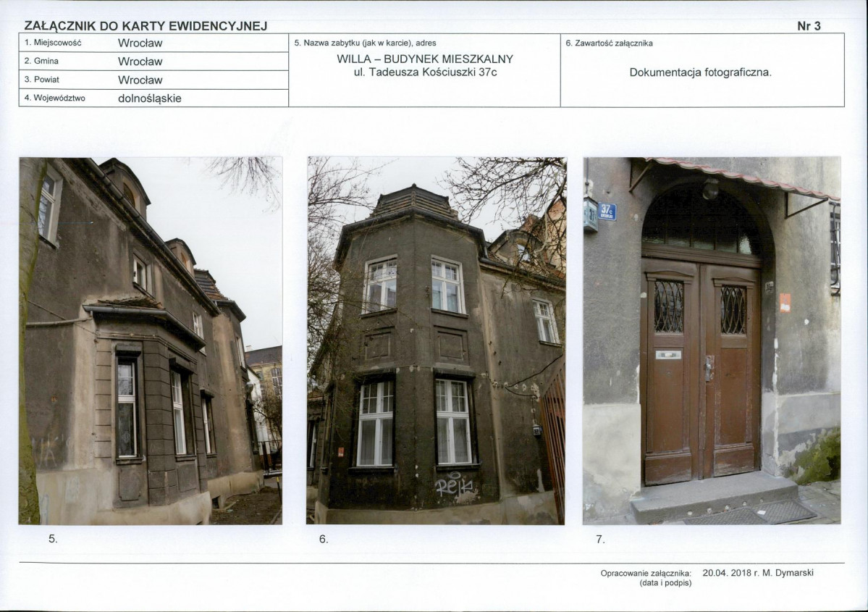Click the blue 37c house number plate
868x612 pixels.
[x=607, y=211]
